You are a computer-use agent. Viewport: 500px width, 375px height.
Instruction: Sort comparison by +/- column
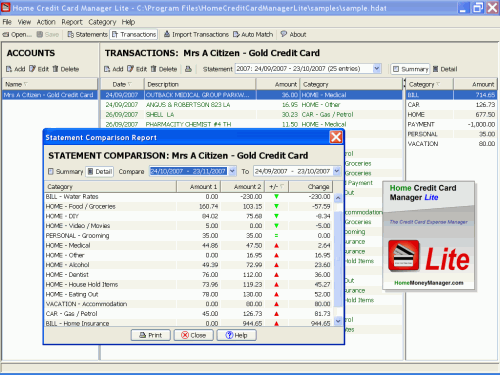pyautogui.click(x=277, y=187)
